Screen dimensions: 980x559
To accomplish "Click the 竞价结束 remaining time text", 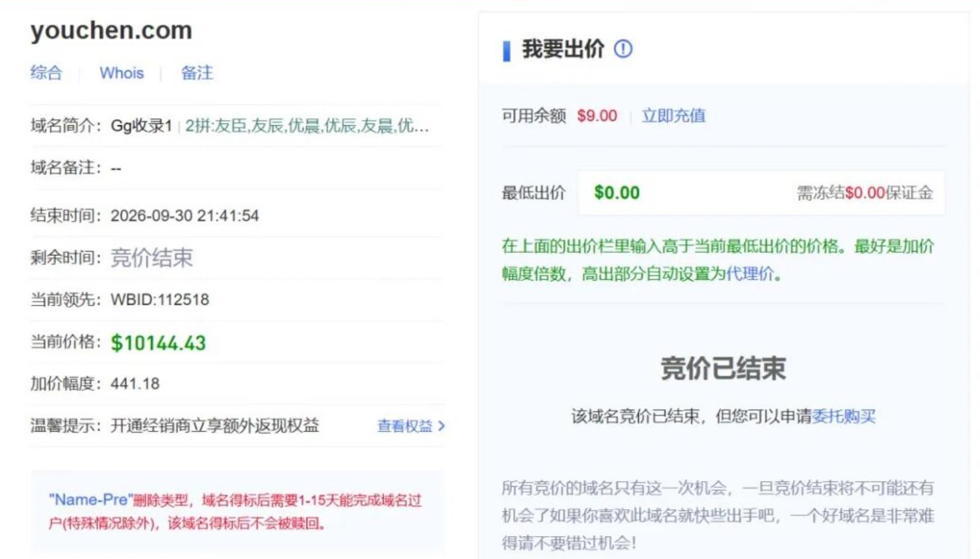I will tap(152, 257).
